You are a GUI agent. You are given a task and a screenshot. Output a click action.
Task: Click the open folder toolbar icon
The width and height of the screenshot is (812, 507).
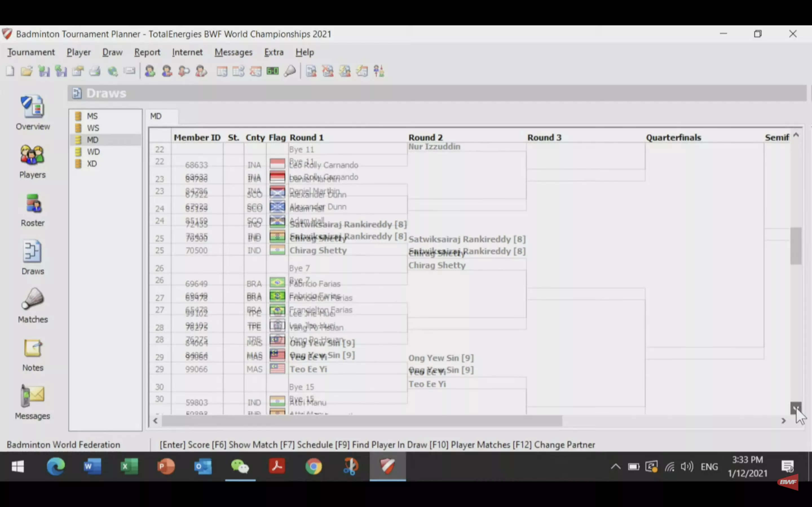pyautogui.click(x=27, y=71)
